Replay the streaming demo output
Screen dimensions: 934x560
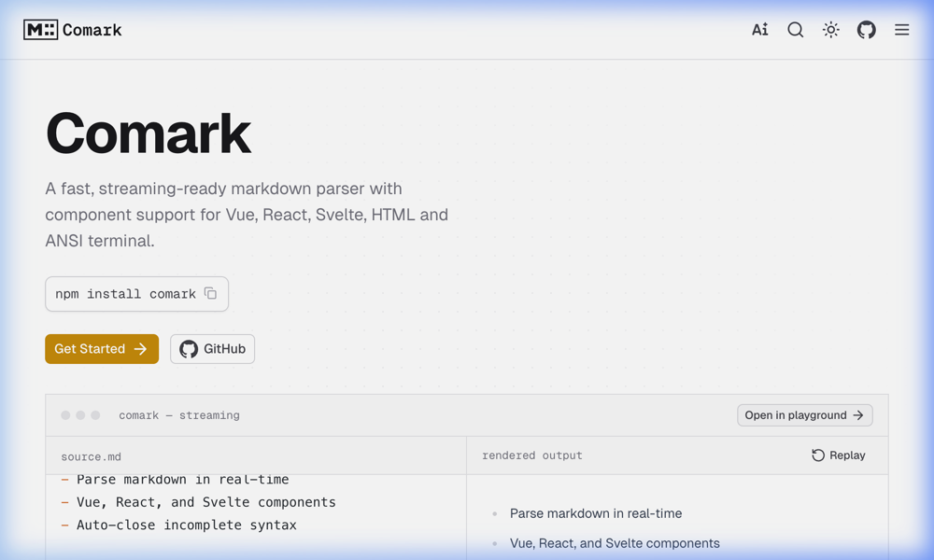click(x=838, y=455)
